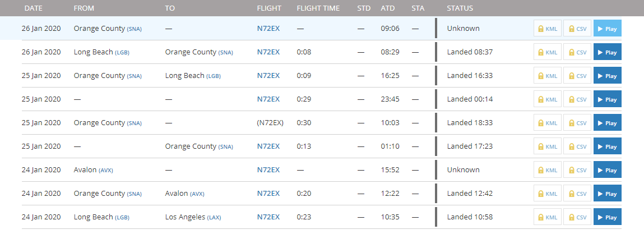Download KML for flight landed 18:33

(x=548, y=123)
